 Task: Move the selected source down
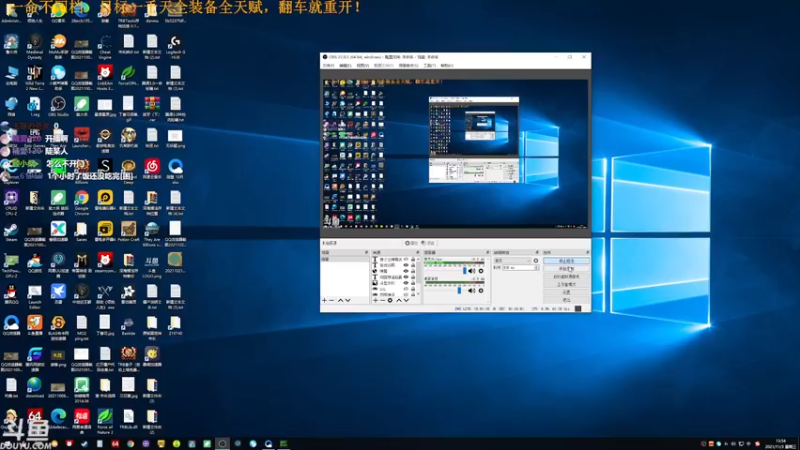(x=406, y=300)
